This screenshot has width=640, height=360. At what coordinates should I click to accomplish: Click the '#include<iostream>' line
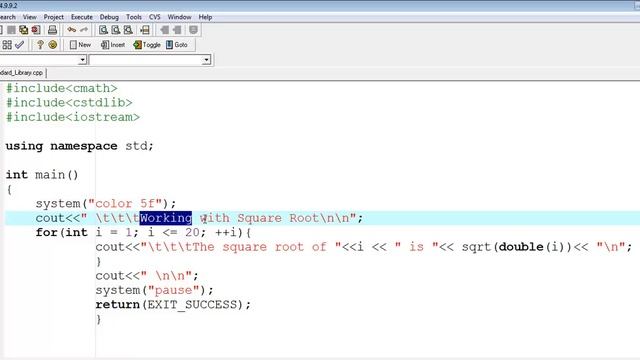(x=73, y=117)
